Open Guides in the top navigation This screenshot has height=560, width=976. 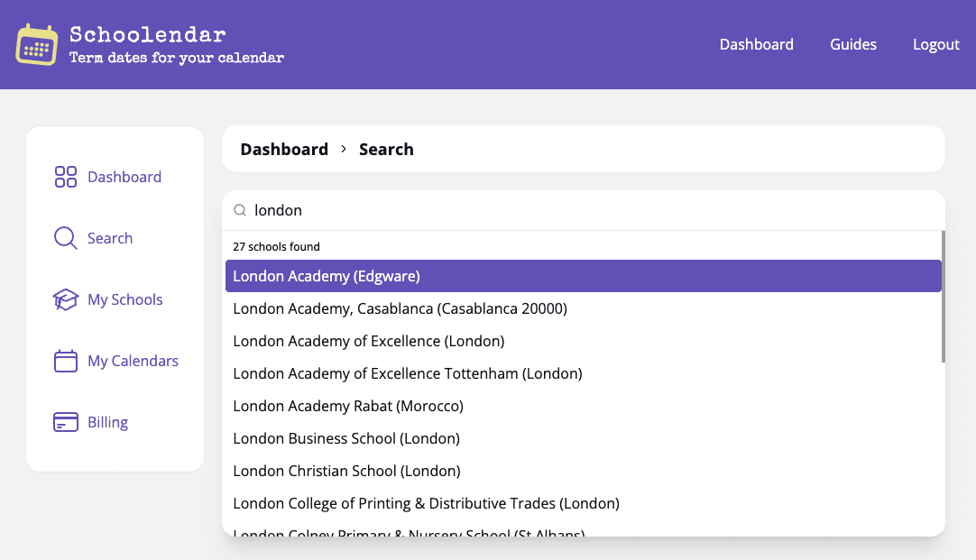pyautogui.click(x=852, y=44)
